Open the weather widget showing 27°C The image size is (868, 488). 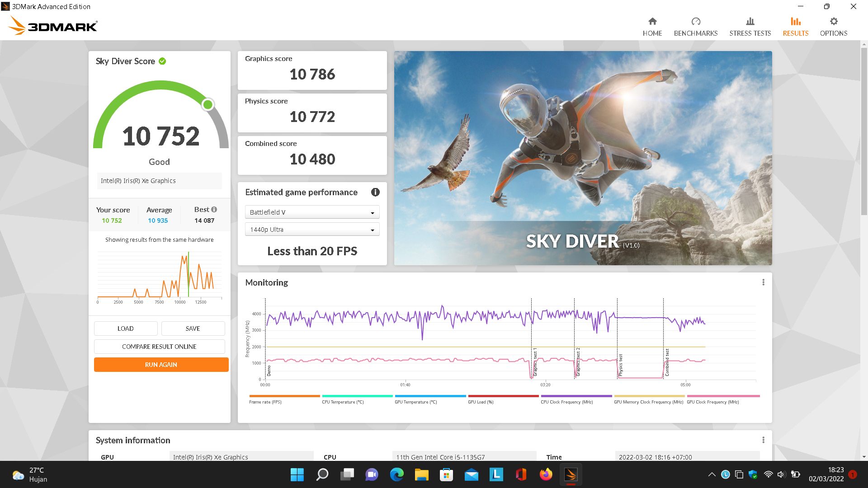[30, 474]
